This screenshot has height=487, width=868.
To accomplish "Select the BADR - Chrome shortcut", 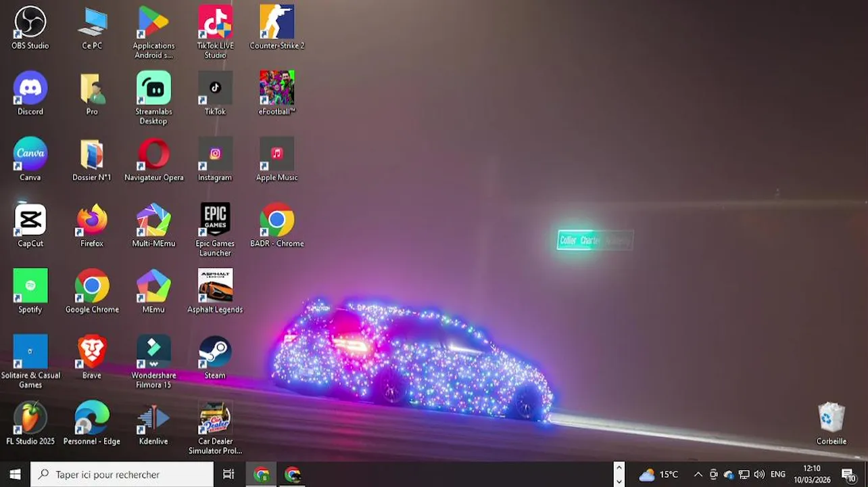I will click(x=277, y=225).
